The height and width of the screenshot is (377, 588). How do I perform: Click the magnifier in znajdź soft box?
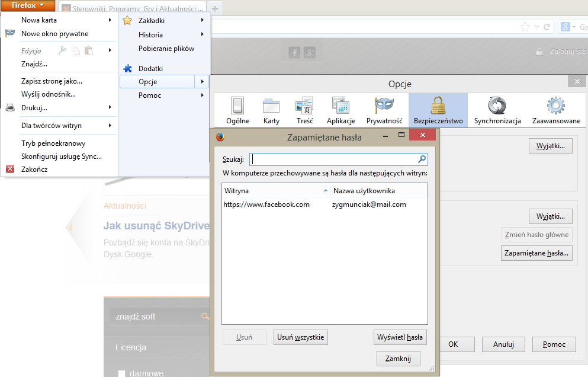pyautogui.click(x=205, y=316)
